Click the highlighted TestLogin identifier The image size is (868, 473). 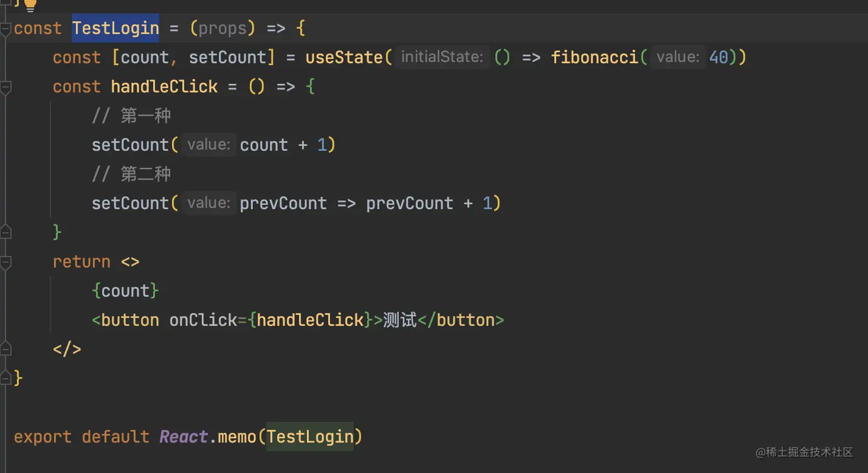coord(115,29)
